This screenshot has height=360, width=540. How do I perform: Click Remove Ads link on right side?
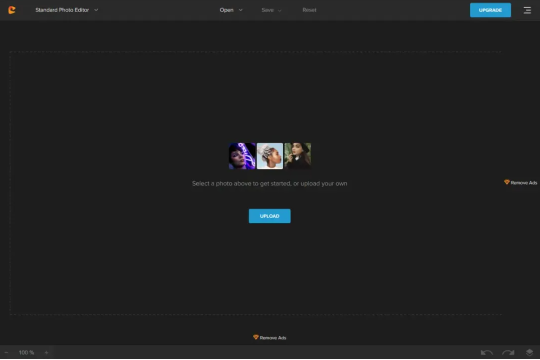click(520, 183)
